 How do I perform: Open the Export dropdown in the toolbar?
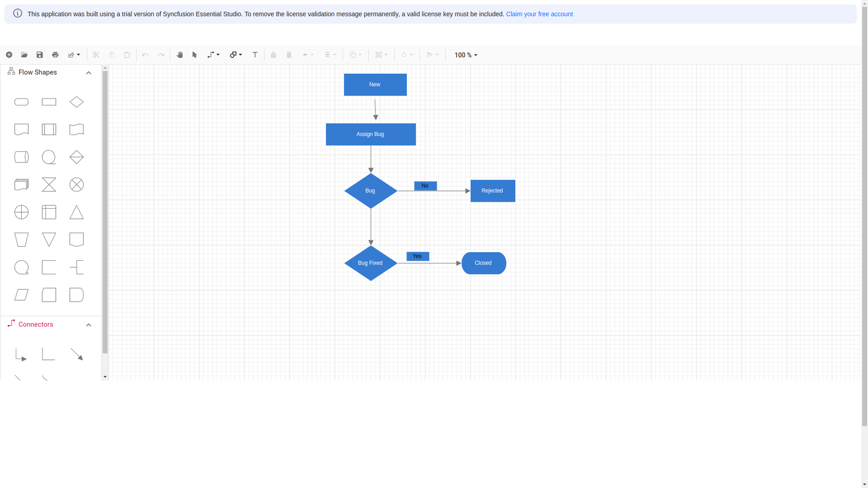74,55
